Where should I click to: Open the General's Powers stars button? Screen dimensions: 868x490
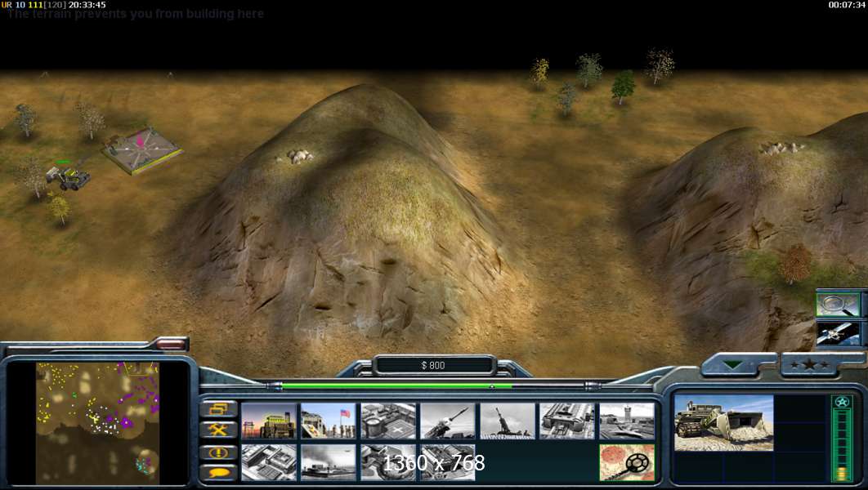click(810, 365)
